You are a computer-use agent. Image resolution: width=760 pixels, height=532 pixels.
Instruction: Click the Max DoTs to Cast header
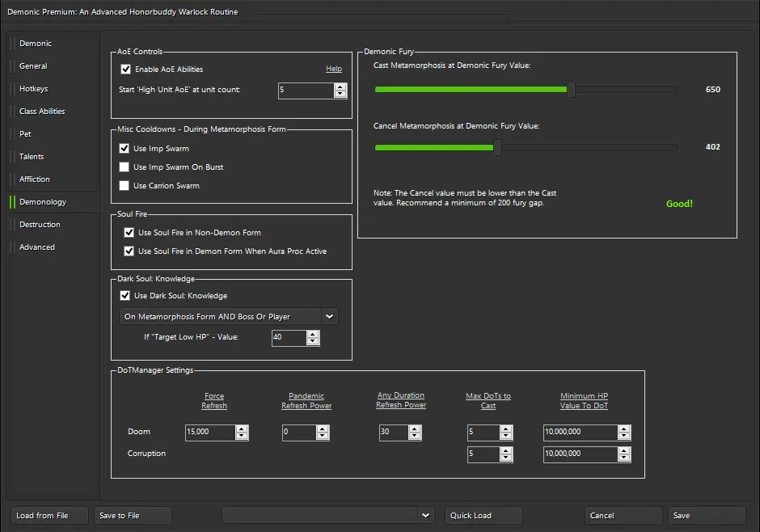[488, 401]
